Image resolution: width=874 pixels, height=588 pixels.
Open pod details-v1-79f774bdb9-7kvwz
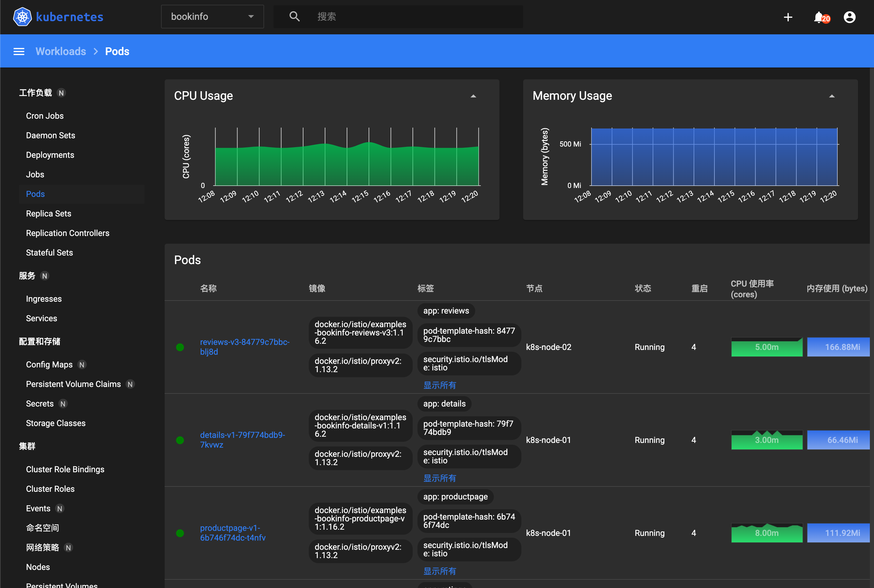(242, 440)
